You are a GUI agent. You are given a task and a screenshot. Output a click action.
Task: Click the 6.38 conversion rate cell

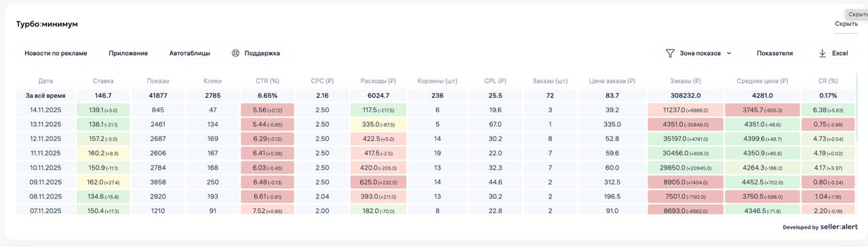coord(827,110)
